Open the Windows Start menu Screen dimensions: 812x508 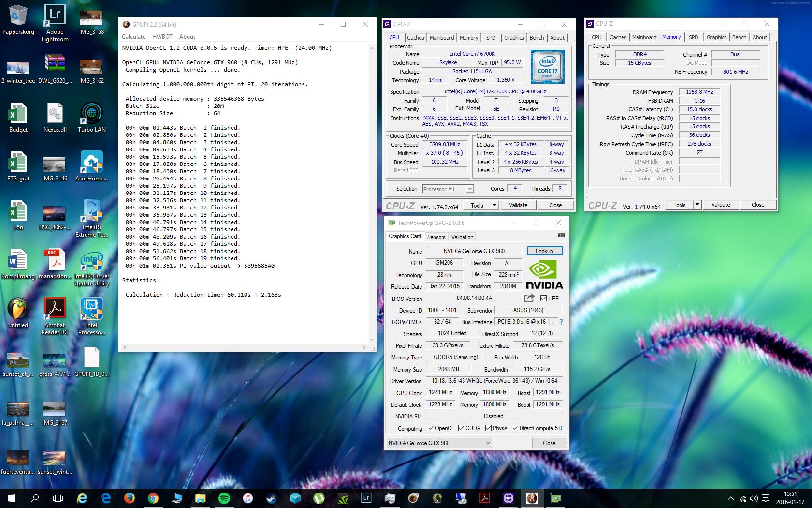click(x=11, y=498)
